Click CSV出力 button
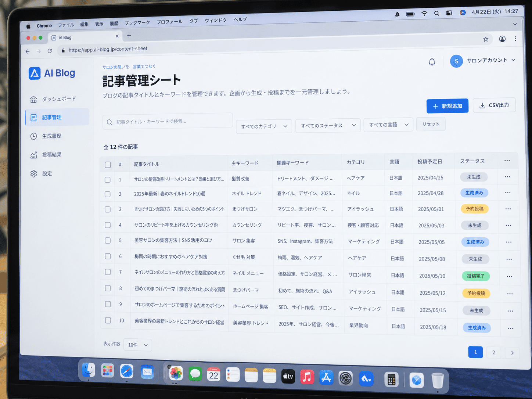This screenshot has height=399, width=532. click(x=494, y=105)
